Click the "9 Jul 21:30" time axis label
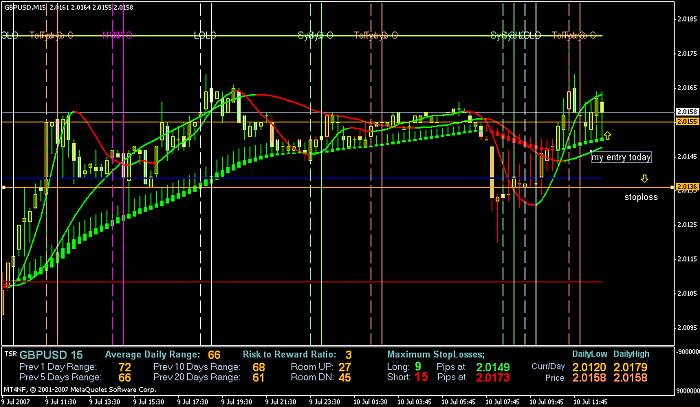Image resolution: width=700 pixels, height=407 pixels. [x=281, y=401]
